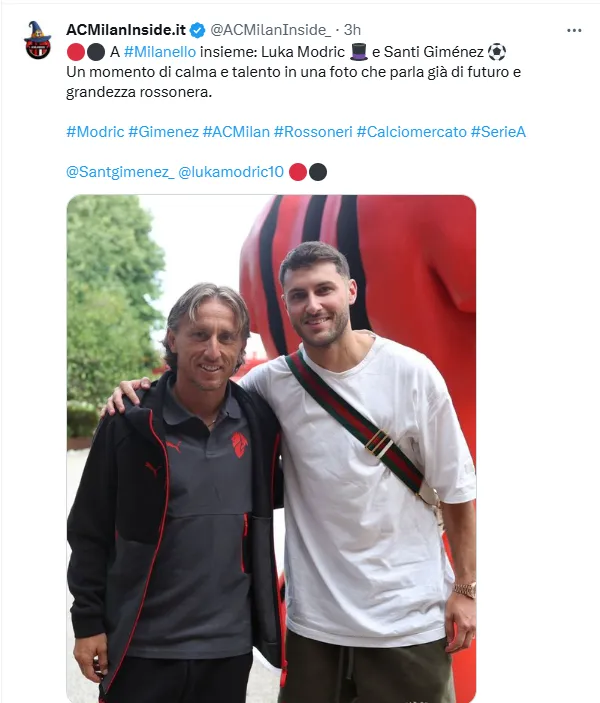Click the red circle emoji starting the post
The height and width of the screenshot is (703, 600).
pos(76,52)
